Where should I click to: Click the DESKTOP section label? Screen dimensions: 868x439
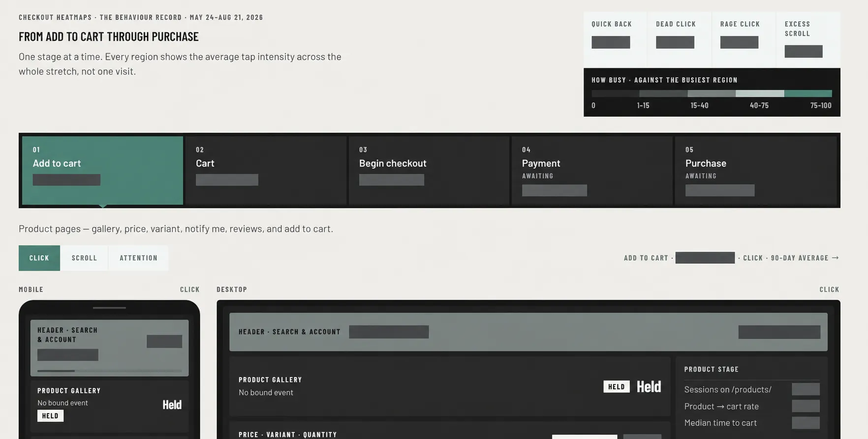(x=232, y=289)
